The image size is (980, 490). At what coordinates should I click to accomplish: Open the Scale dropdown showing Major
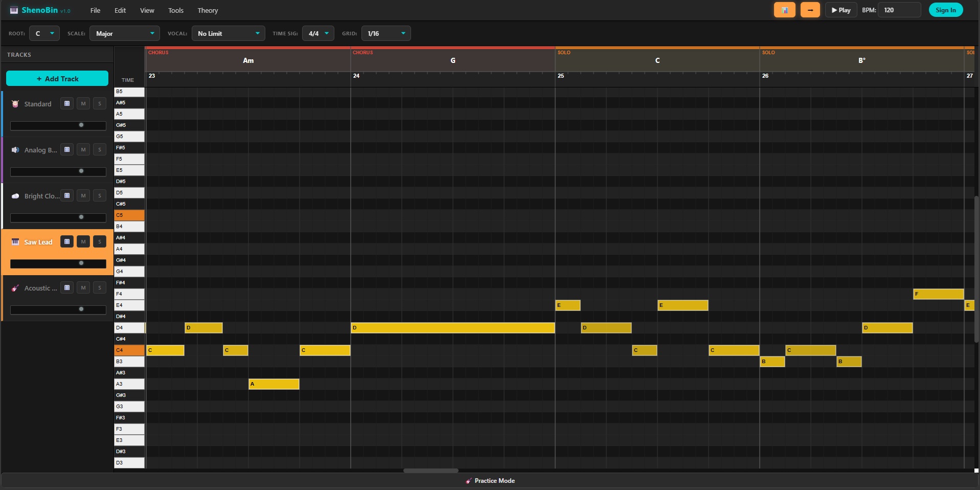tap(125, 33)
